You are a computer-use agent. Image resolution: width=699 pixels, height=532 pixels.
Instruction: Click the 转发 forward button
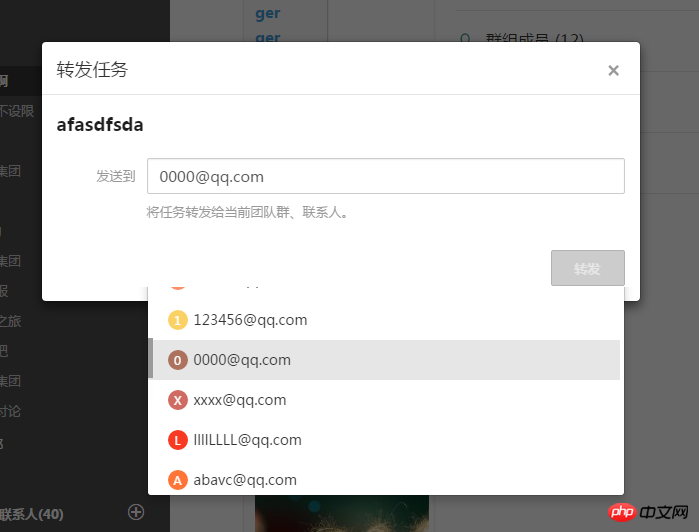pos(588,268)
